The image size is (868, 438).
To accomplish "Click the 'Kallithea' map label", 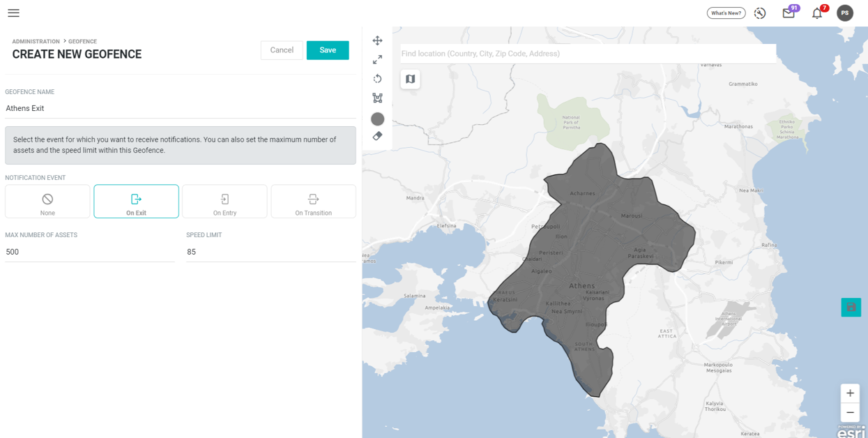I will [558, 303].
